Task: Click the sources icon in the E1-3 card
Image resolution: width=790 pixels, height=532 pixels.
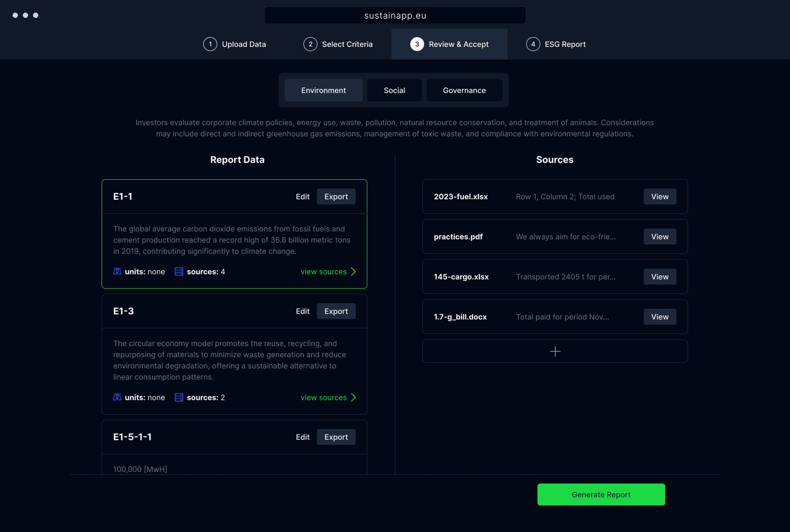Action: click(x=179, y=397)
